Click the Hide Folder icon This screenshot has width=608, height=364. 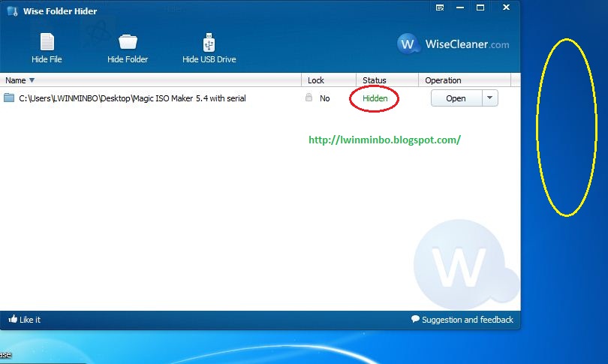[x=128, y=42]
